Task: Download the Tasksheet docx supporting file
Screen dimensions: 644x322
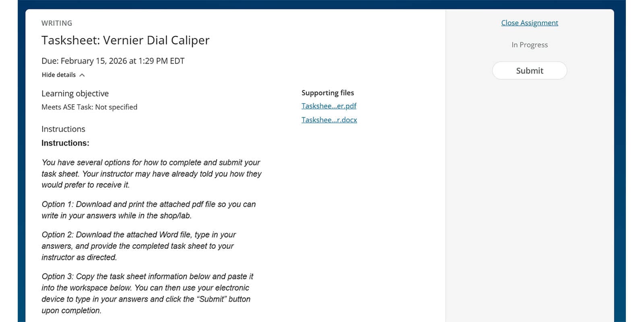Action: point(329,120)
